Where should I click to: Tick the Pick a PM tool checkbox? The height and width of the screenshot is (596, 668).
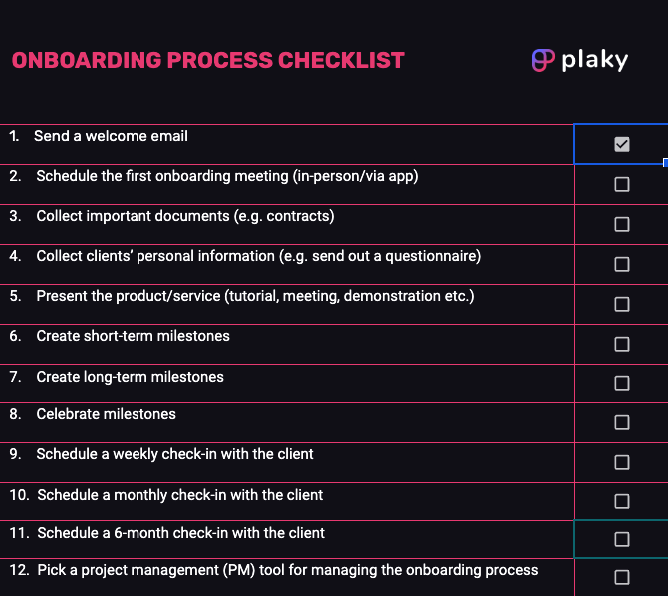click(x=622, y=577)
